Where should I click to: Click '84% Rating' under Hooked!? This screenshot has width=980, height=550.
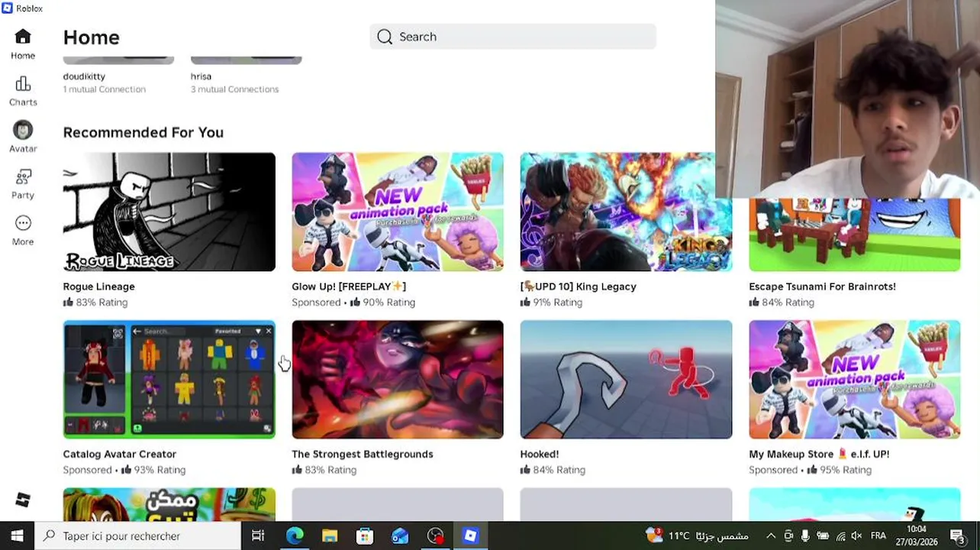click(x=553, y=470)
